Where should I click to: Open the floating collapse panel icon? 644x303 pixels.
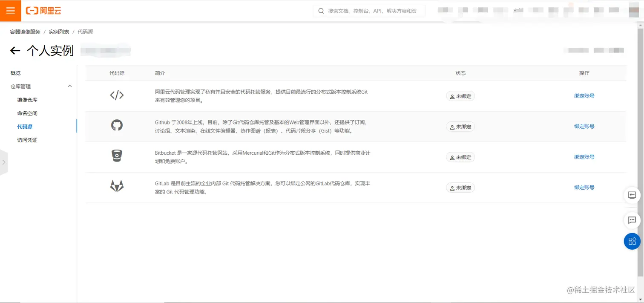[x=632, y=195]
